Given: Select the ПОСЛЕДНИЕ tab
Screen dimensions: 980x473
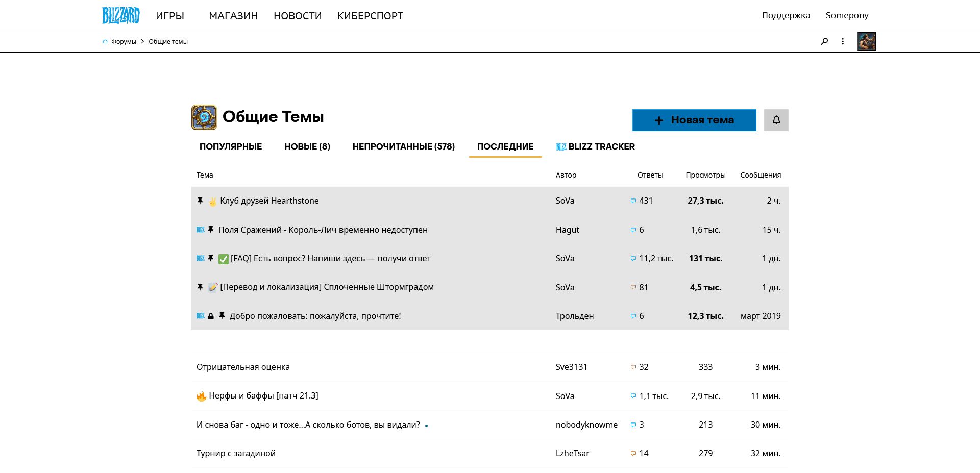Looking at the screenshot, I should coord(505,146).
